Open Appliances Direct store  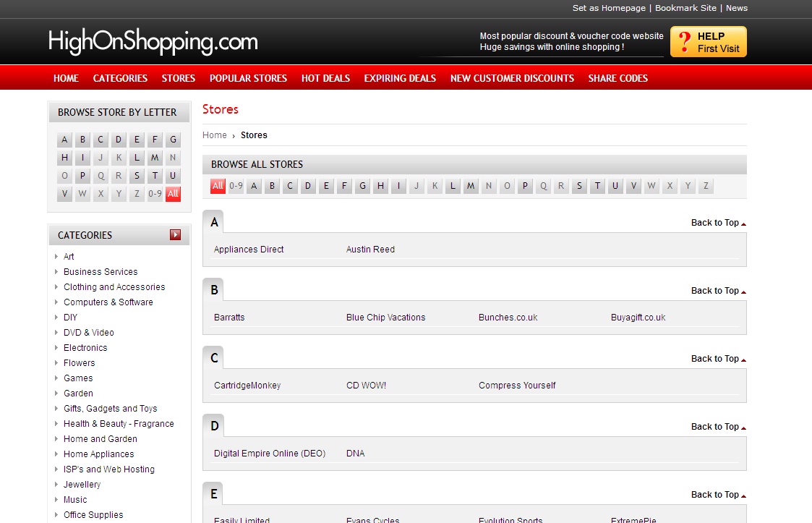pyautogui.click(x=249, y=250)
